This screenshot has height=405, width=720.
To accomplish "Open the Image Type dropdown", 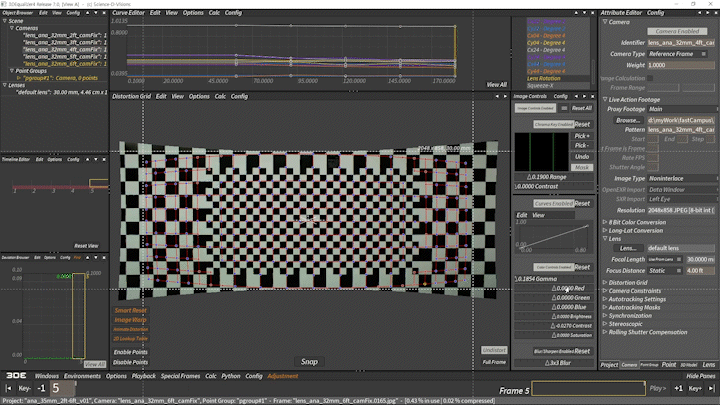I will point(683,179).
